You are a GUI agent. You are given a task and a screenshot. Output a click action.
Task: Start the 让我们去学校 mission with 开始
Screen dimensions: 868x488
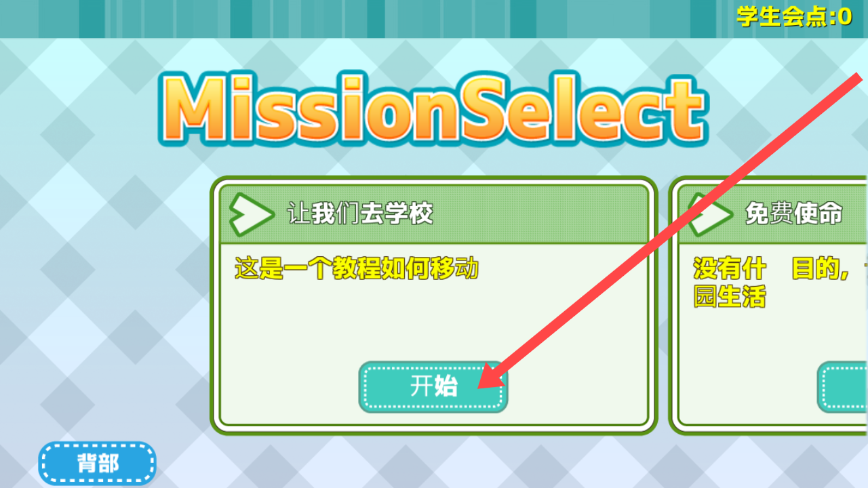433,386
